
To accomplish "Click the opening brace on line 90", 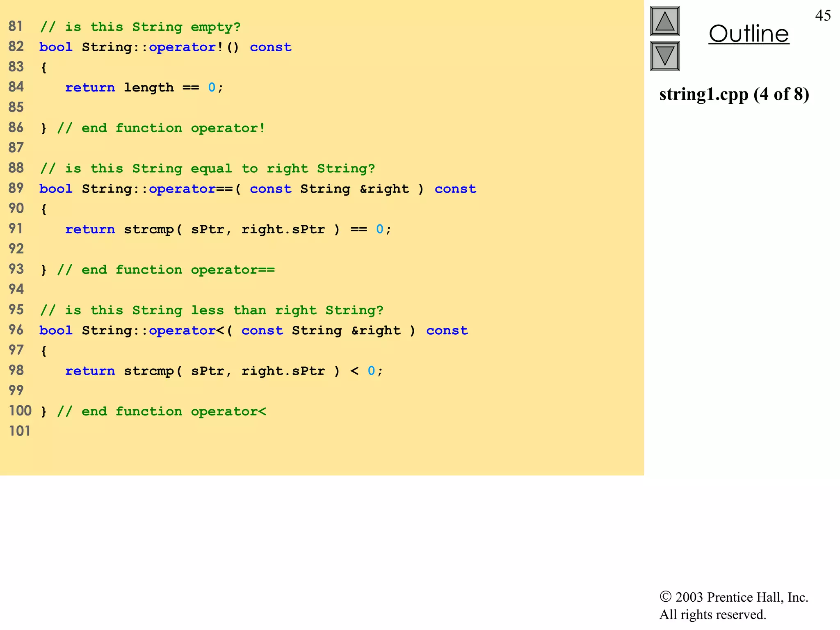I will tap(44, 209).
